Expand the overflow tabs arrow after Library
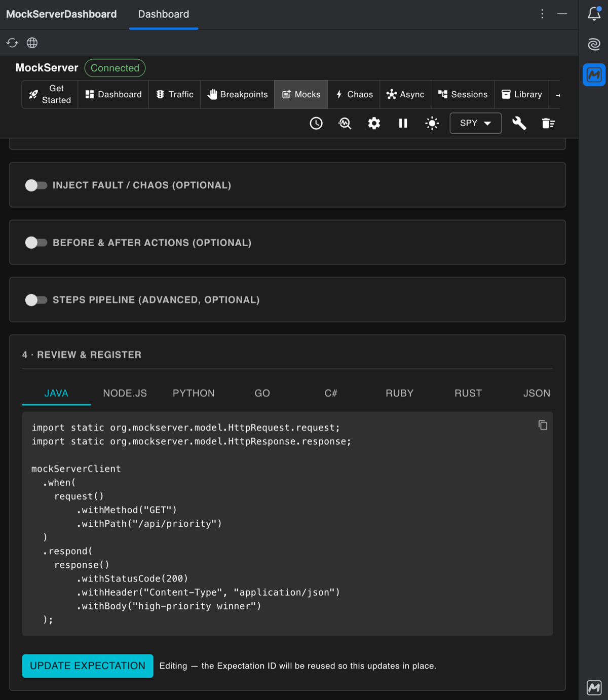 coord(558,95)
